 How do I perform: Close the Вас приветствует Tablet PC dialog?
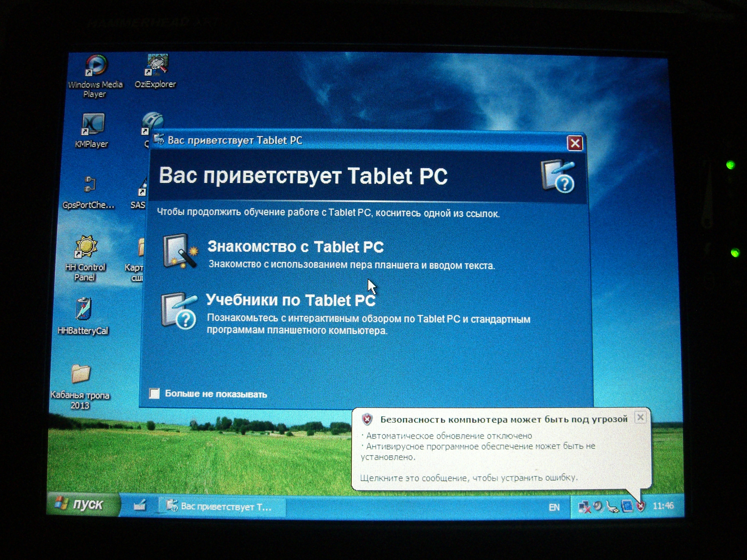(575, 143)
